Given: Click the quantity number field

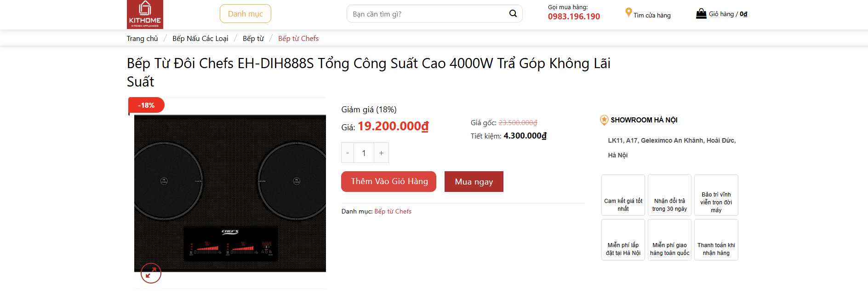Looking at the screenshot, I should 364,153.
